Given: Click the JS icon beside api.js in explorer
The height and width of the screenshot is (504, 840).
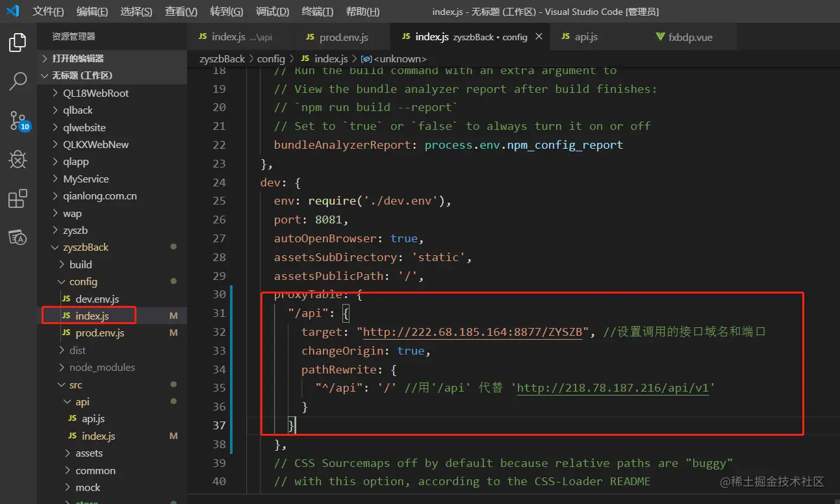Looking at the screenshot, I should click(72, 419).
